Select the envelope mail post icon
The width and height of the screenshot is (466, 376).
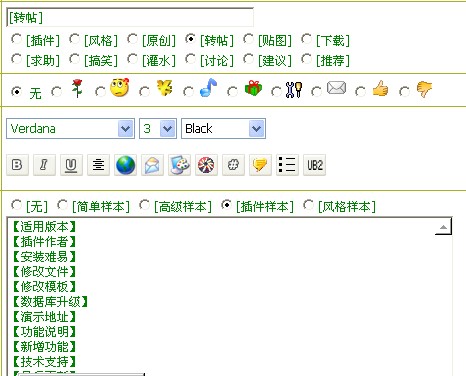click(x=316, y=91)
